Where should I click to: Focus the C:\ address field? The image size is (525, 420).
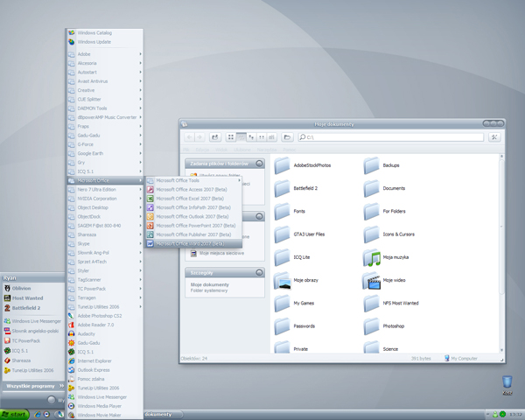click(391, 137)
